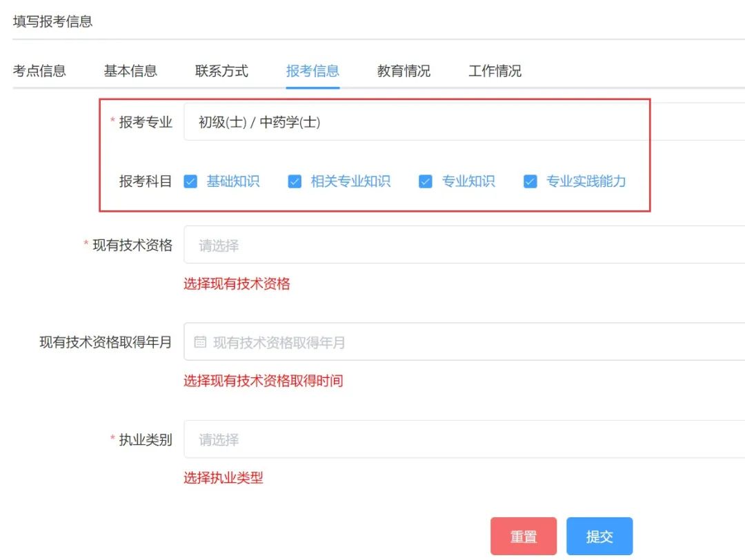Toggle the 相关专业知识 checkbox
Screen dimensions: 745x560
coord(295,181)
